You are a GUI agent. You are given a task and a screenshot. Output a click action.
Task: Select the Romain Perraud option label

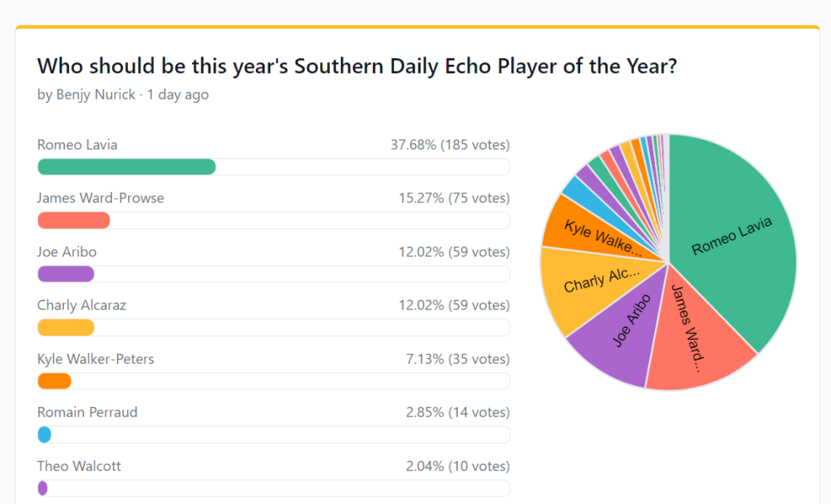point(87,412)
